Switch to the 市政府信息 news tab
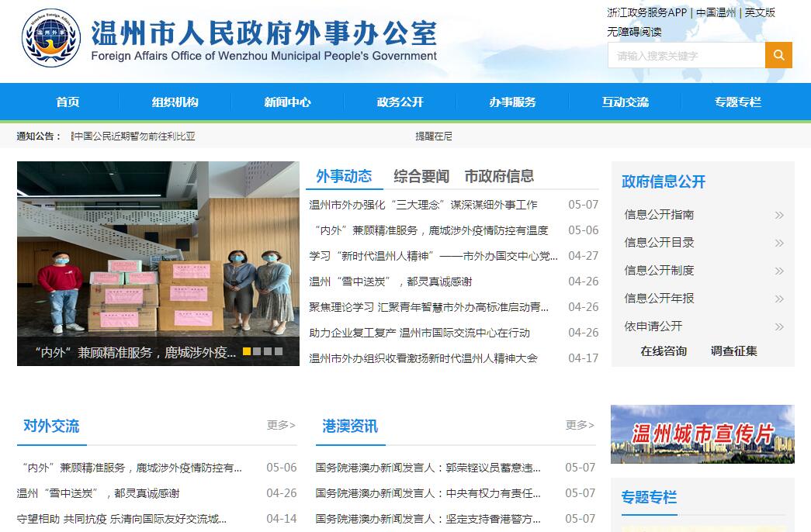Image resolution: width=811 pixels, height=532 pixels. (499, 176)
